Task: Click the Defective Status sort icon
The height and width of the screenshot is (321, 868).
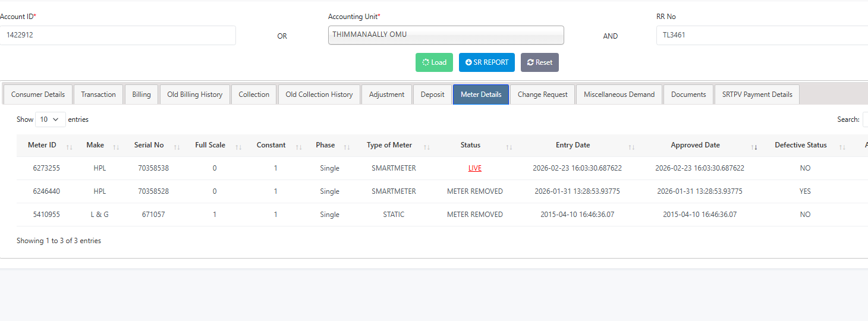Action: coord(842,147)
